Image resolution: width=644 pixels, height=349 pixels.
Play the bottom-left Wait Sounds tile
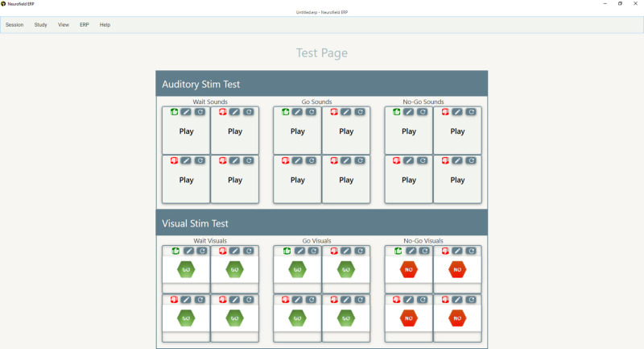tap(186, 181)
